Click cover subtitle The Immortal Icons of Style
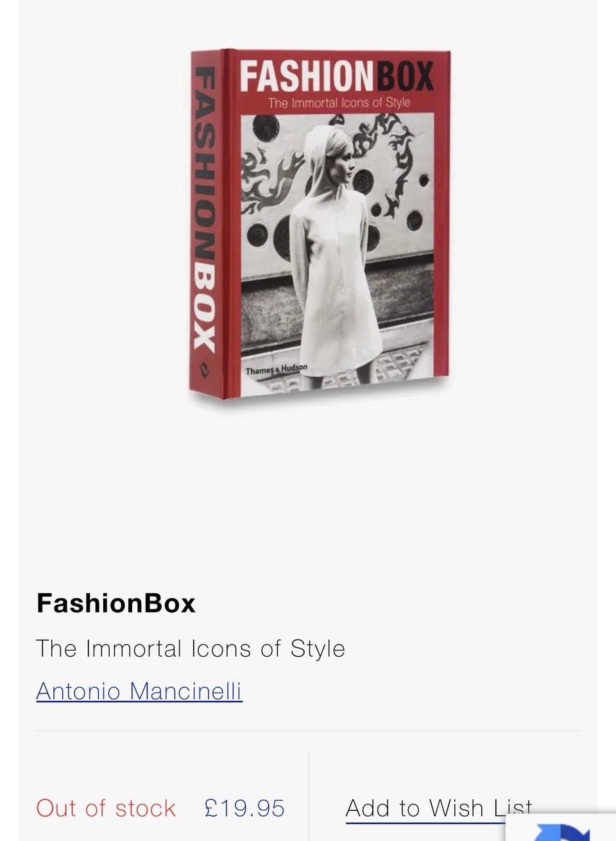 [339, 103]
